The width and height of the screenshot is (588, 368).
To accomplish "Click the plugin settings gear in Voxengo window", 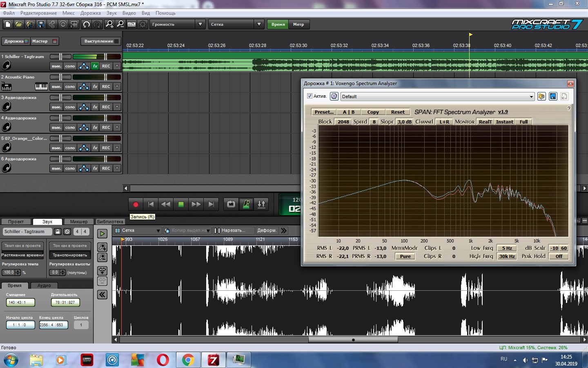I will pyautogui.click(x=334, y=96).
